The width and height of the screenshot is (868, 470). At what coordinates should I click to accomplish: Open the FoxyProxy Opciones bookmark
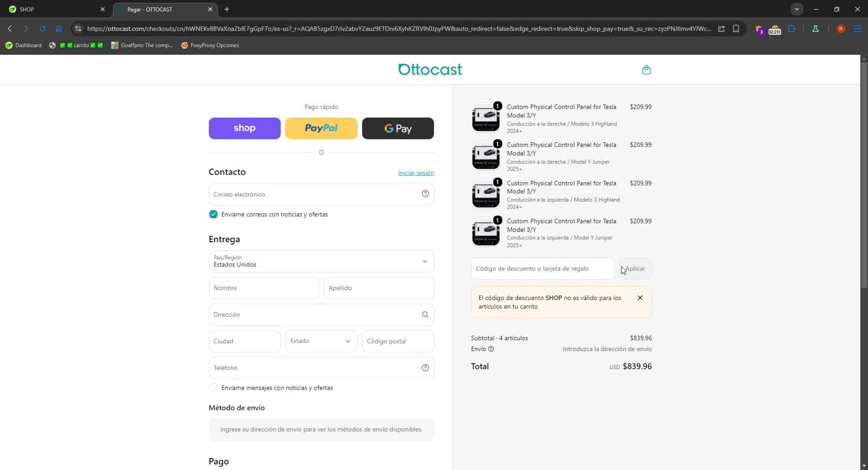210,45
